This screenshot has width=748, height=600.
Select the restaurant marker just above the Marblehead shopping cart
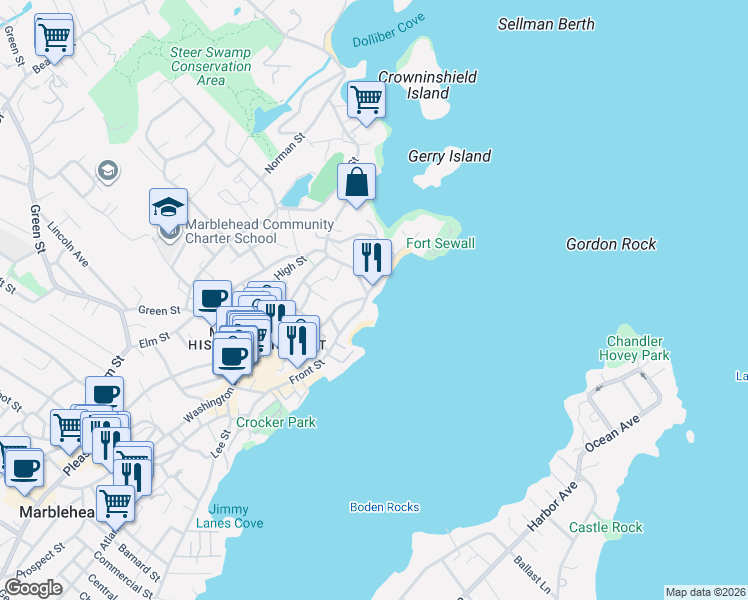pyautogui.click(x=133, y=477)
